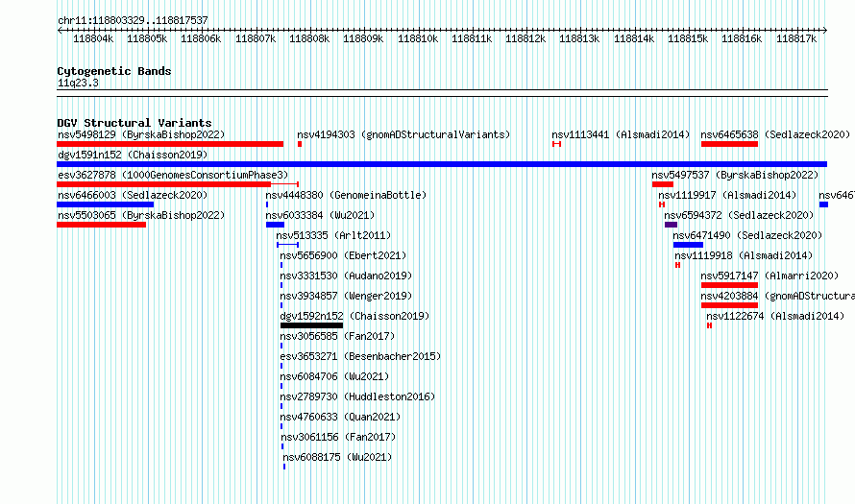The image size is (855, 504).
Task: Click the red bar under nsv5497537
Action: [x=663, y=184]
